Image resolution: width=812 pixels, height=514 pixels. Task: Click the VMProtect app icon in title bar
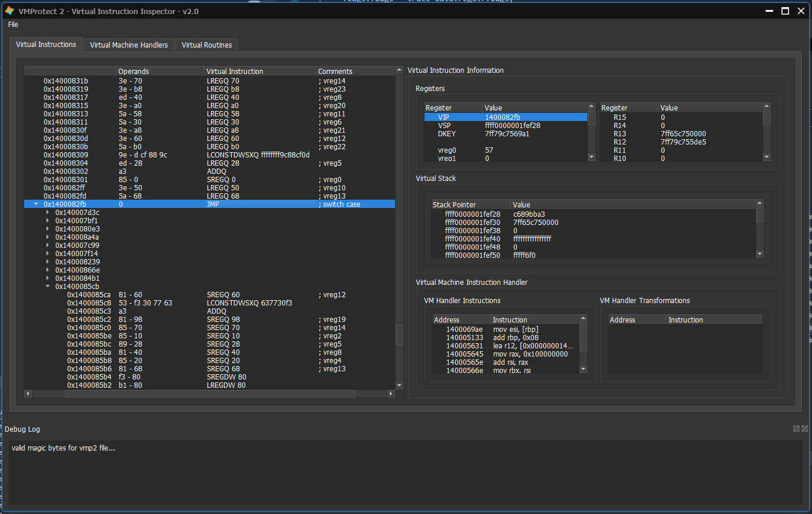point(9,11)
